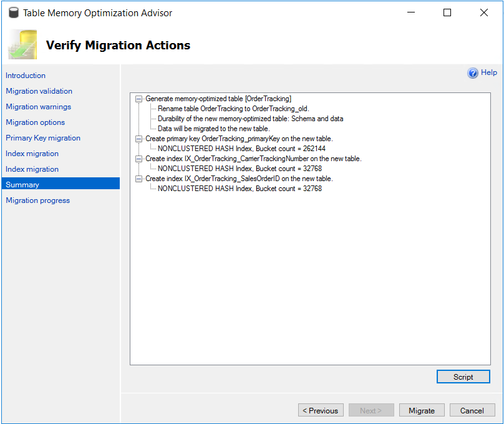This screenshot has width=504, height=424.
Task: Collapse Generate memory-optimized table node
Action: (x=138, y=99)
